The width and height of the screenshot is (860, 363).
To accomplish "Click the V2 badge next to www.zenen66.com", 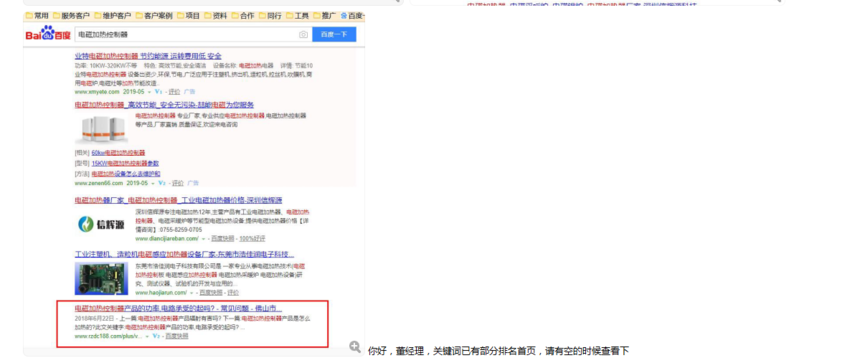I will 162,183.
